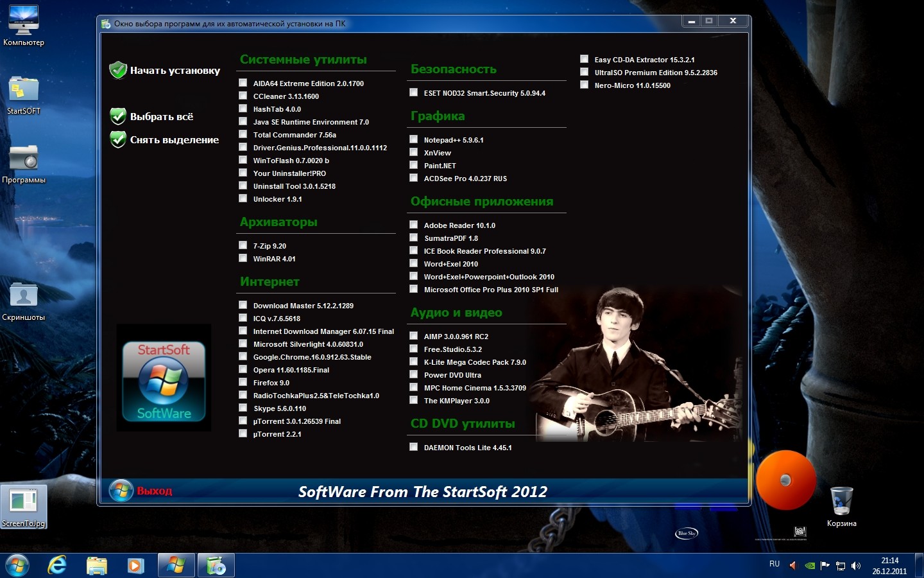Open the Программы desktop folder
This screenshot has height=578, width=924.
pos(24,164)
